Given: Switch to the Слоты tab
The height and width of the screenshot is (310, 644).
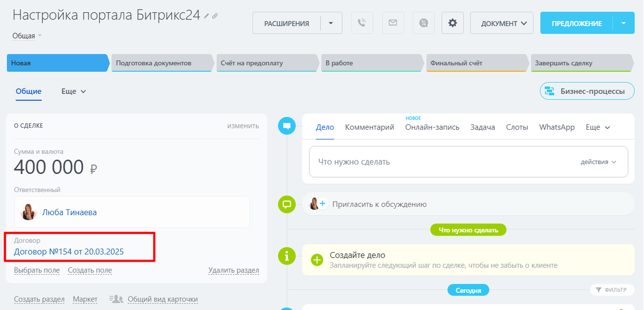Looking at the screenshot, I should pyautogui.click(x=517, y=127).
